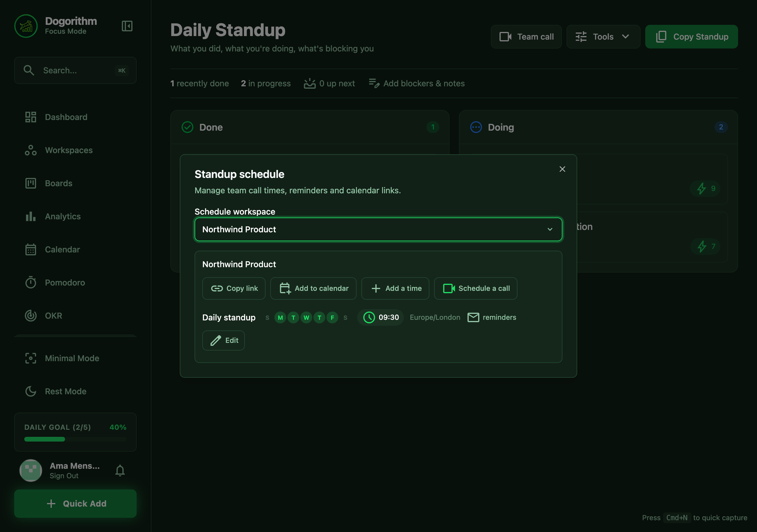
Task: Toggle Tuesday in standup days
Action: (293, 318)
